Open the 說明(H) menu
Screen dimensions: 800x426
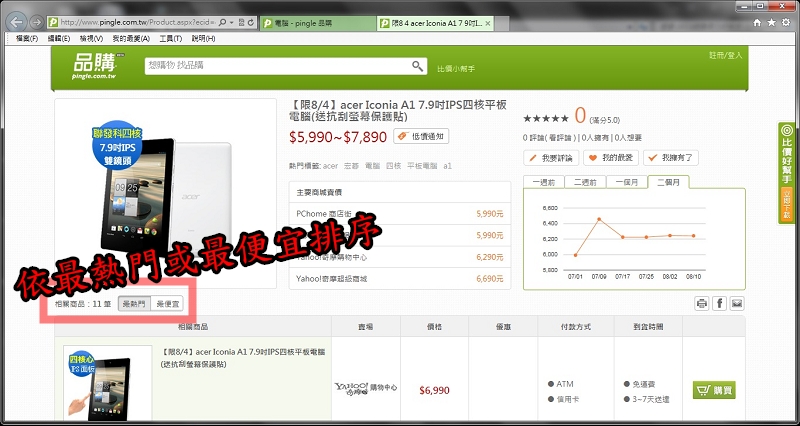tap(203, 39)
